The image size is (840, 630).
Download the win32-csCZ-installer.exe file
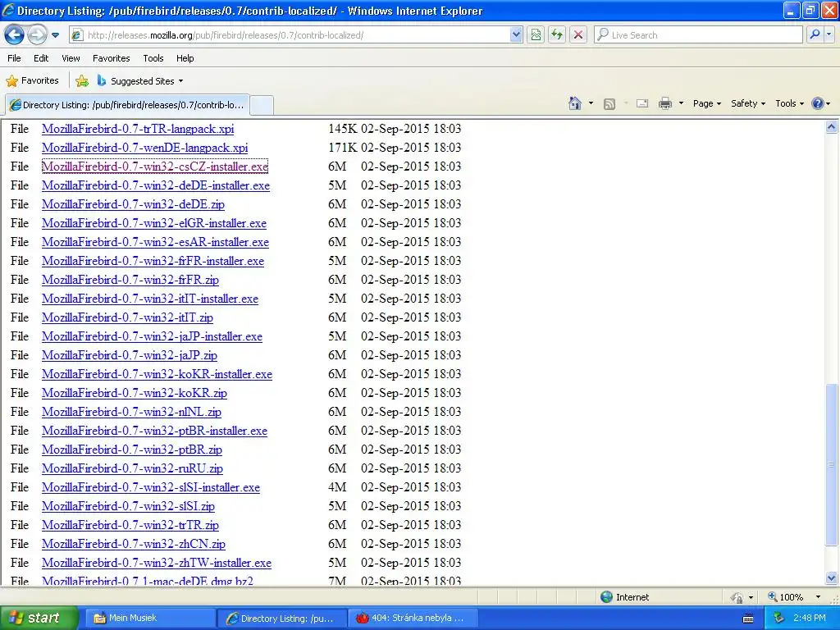(x=155, y=167)
